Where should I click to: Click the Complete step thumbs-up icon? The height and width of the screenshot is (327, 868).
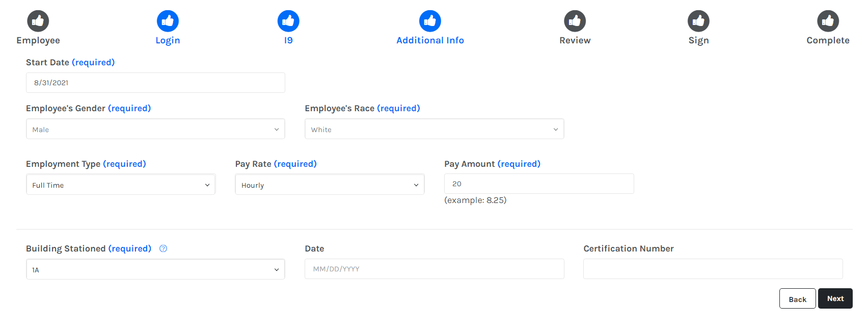(828, 21)
